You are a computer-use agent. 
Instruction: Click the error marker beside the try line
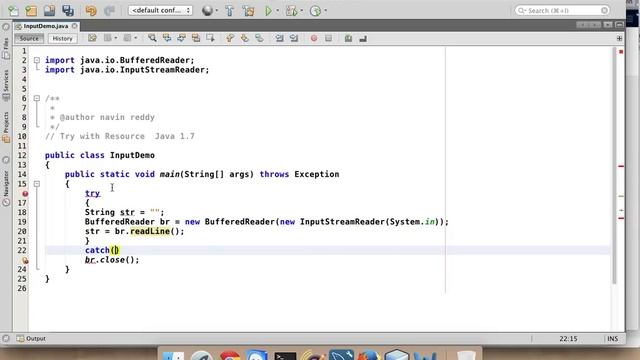[x=25, y=193]
